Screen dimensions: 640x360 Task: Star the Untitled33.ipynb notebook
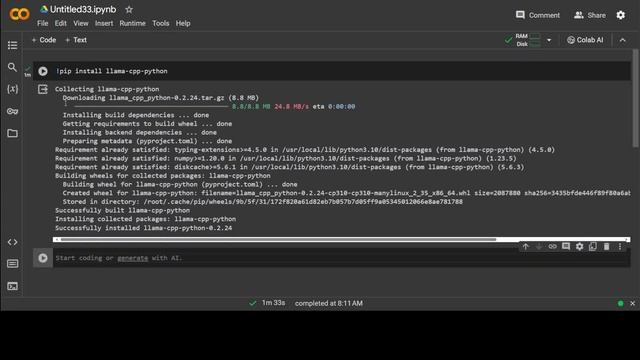tap(129, 9)
